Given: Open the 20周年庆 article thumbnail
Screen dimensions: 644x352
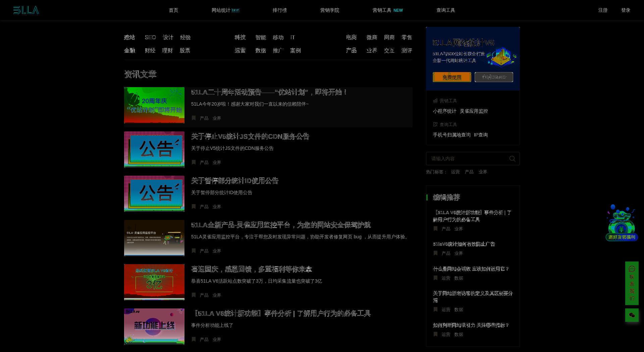Looking at the screenshot, I should coord(154,105).
